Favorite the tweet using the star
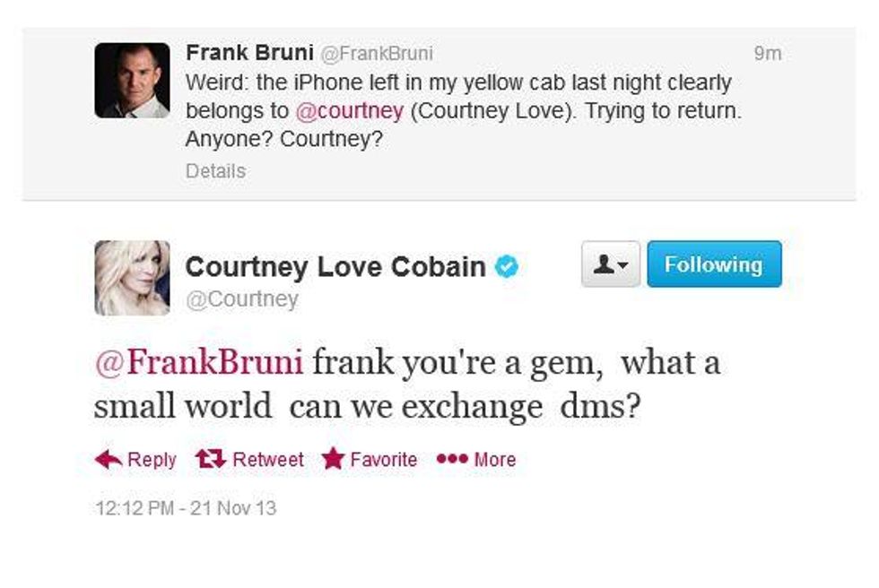Screen dimensions: 879x588 334,460
